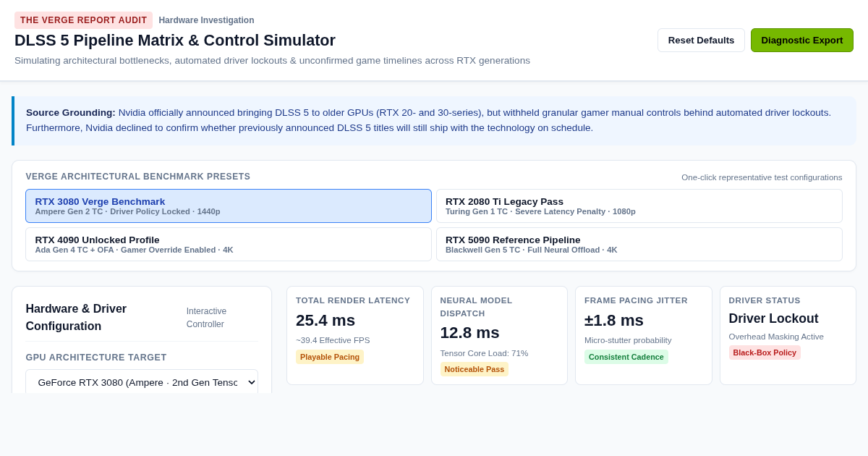The image size is (868, 456).
Task: Open the GPU Architecture Target dropdown
Action: coord(142,382)
